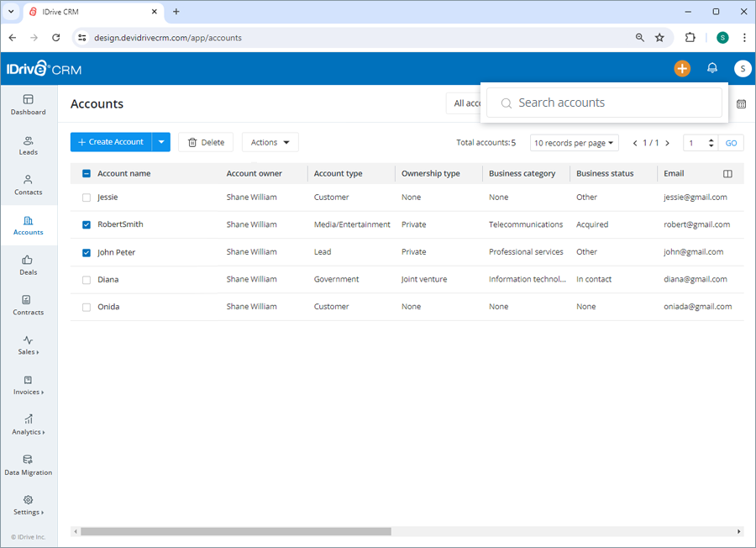The image size is (756, 548).
Task: Toggle the select-all checkbox in header
Action: [x=86, y=173]
